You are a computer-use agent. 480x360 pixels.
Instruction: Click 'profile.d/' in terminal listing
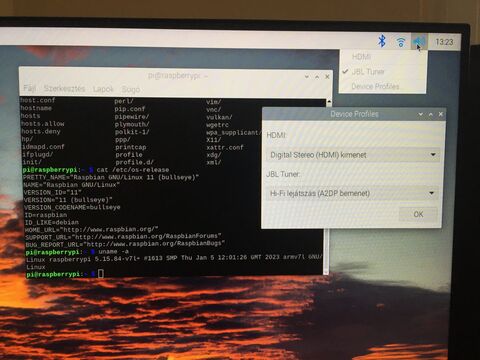134,162
